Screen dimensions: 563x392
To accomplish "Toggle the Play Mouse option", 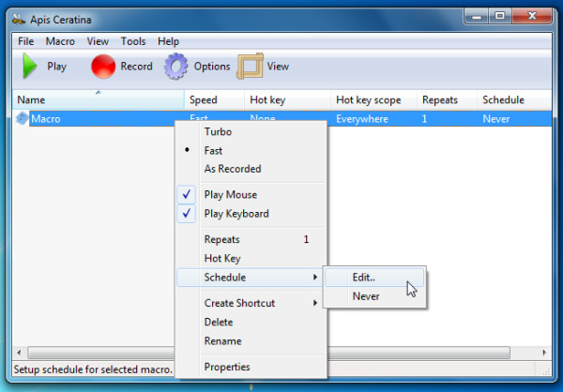I will coord(251,194).
